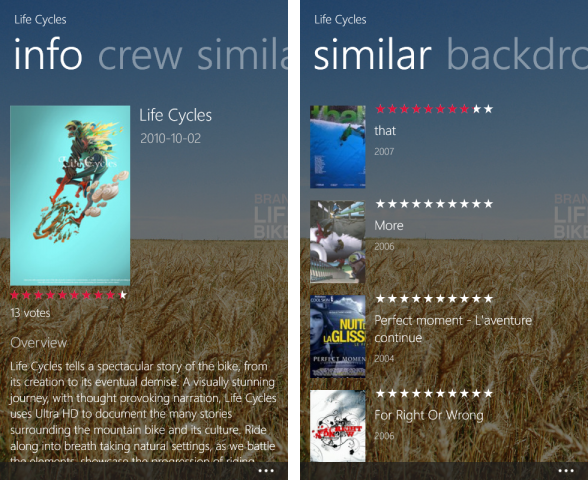This screenshot has width=588, height=480.
Task: Click the star rating for 'that'
Action: (x=434, y=109)
